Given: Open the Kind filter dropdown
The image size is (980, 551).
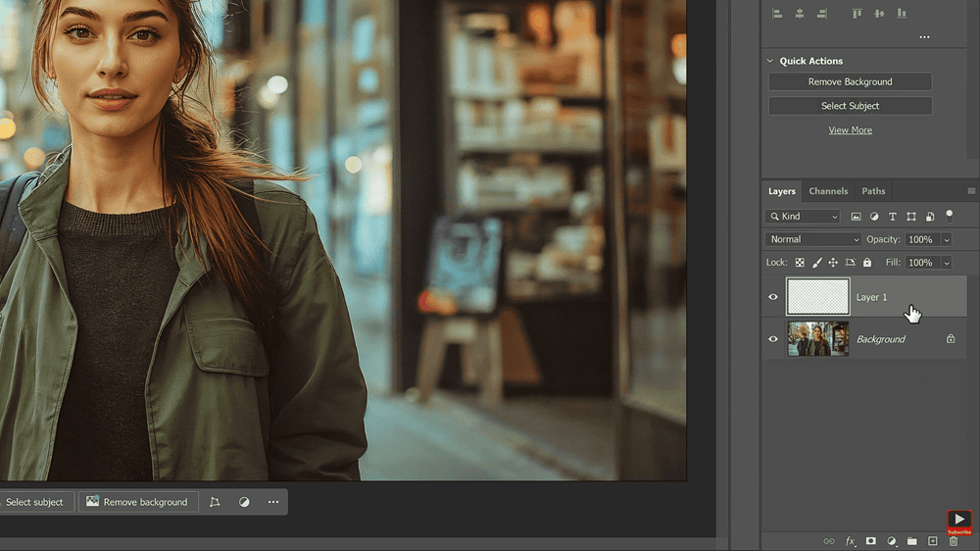Looking at the screenshot, I should coord(804,217).
